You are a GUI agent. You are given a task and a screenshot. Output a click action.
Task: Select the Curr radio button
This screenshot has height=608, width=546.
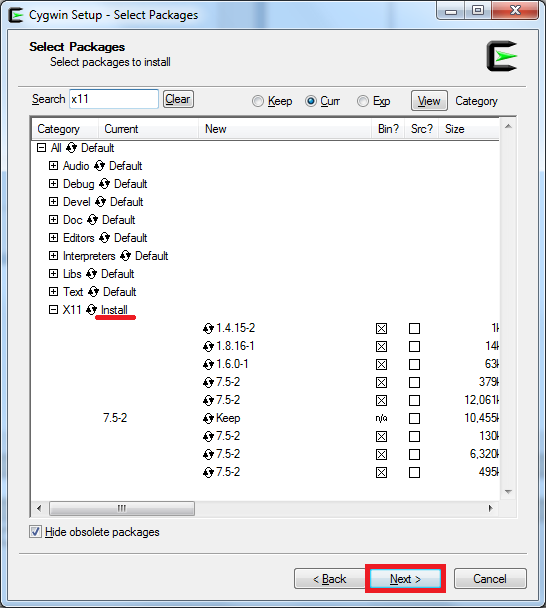coord(311,101)
